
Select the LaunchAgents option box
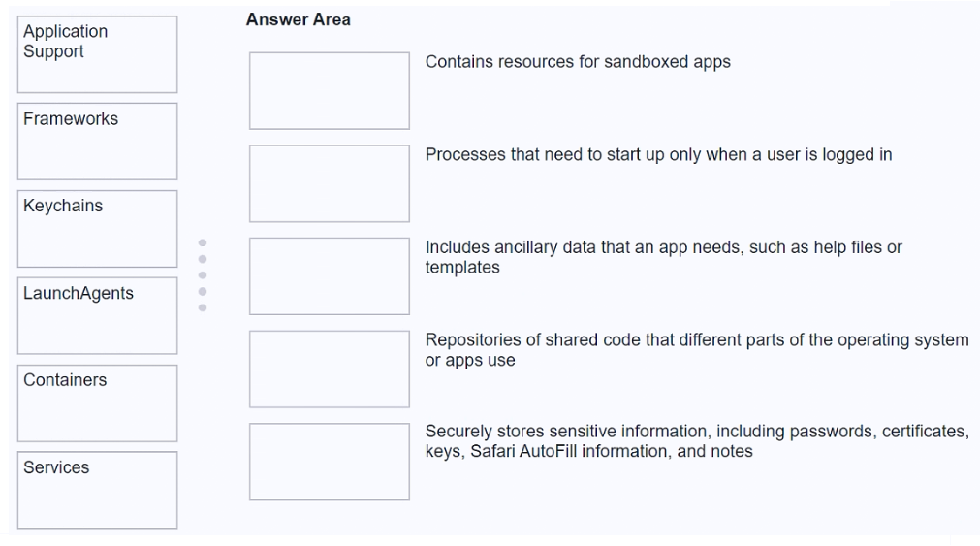pos(97,316)
